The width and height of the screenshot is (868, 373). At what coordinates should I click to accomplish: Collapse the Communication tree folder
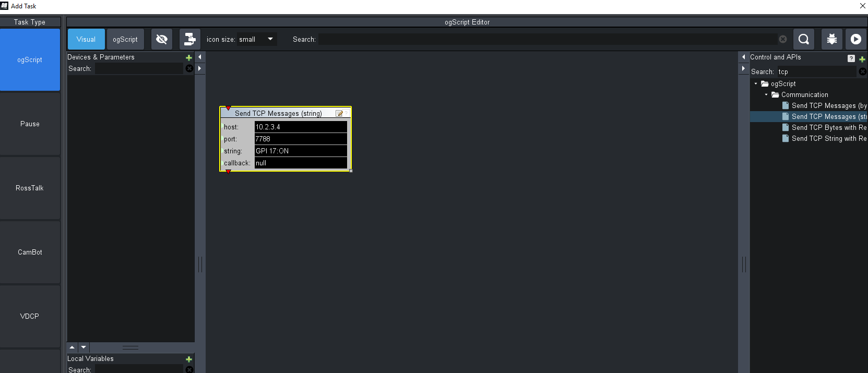pos(766,94)
